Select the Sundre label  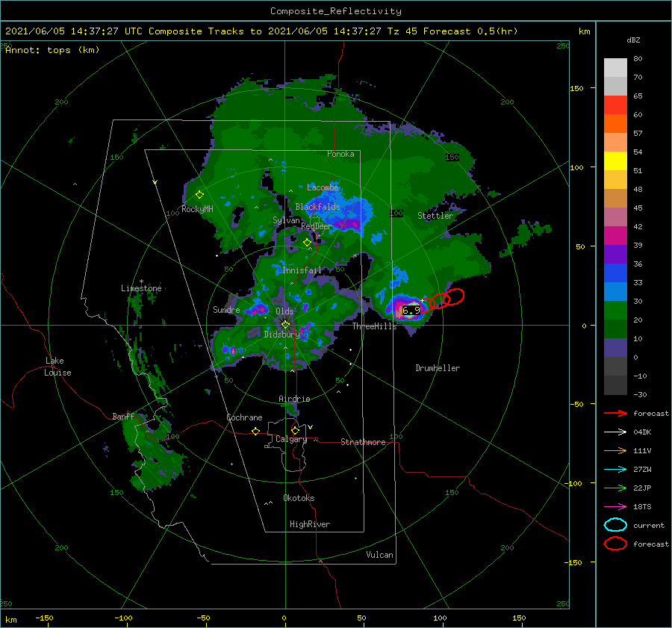pyautogui.click(x=226, y=309)
